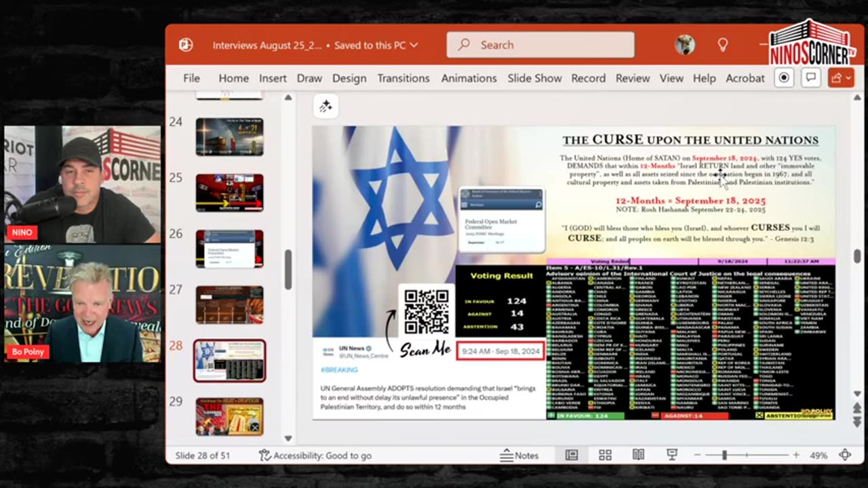The image size is (868, 488).
Task: Select slide 24 thumbnail
Action: 229,137
